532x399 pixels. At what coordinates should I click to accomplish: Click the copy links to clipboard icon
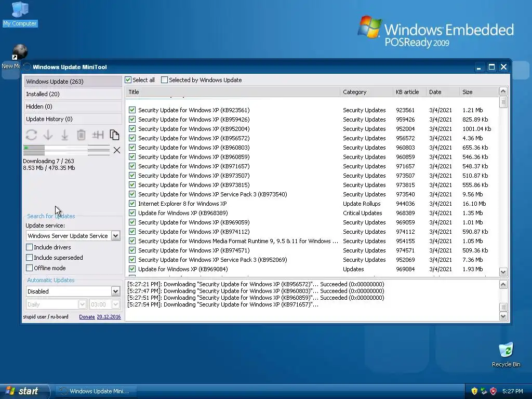pyautogui.click(x=114, y=135)
